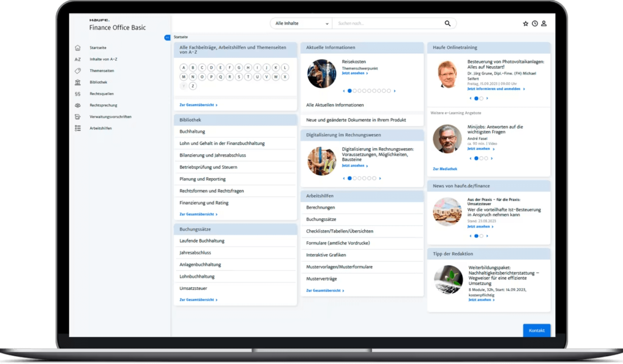The height and width of the screenshot is (364, 623).
Task: Select letter Z in the A-Z index
Action: 193,86
